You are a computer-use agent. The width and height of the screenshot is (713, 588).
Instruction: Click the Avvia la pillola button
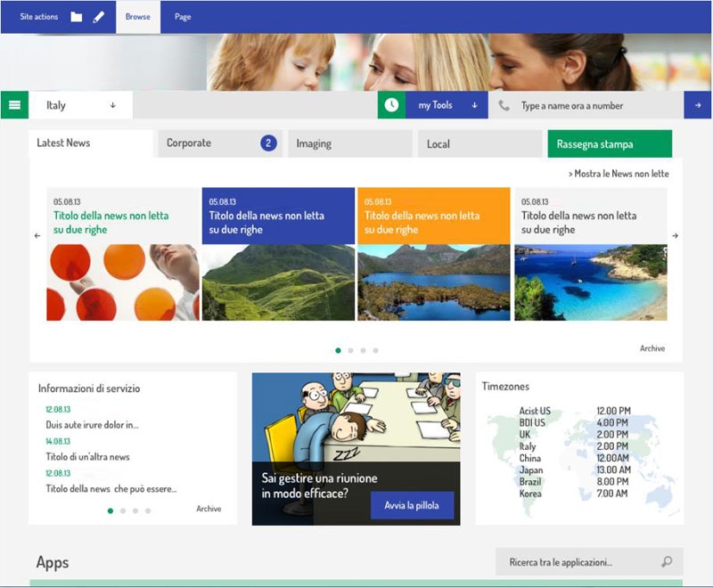click(412, 505)
